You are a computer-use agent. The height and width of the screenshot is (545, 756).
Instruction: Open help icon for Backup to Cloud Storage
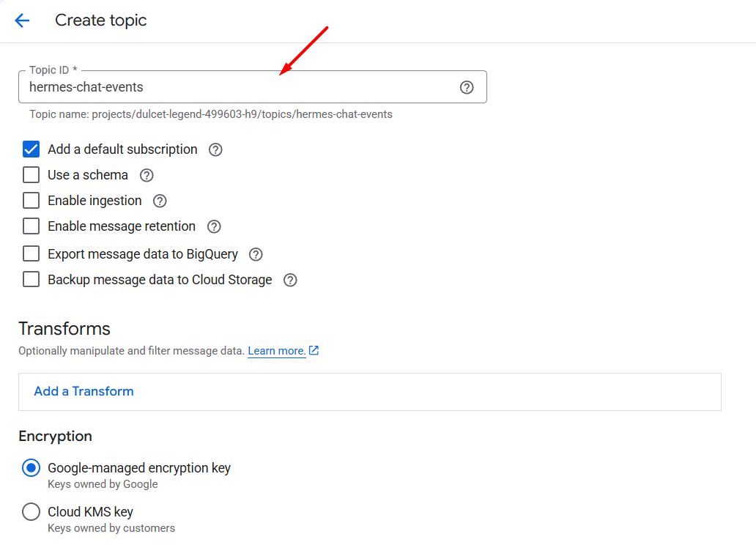290,281
